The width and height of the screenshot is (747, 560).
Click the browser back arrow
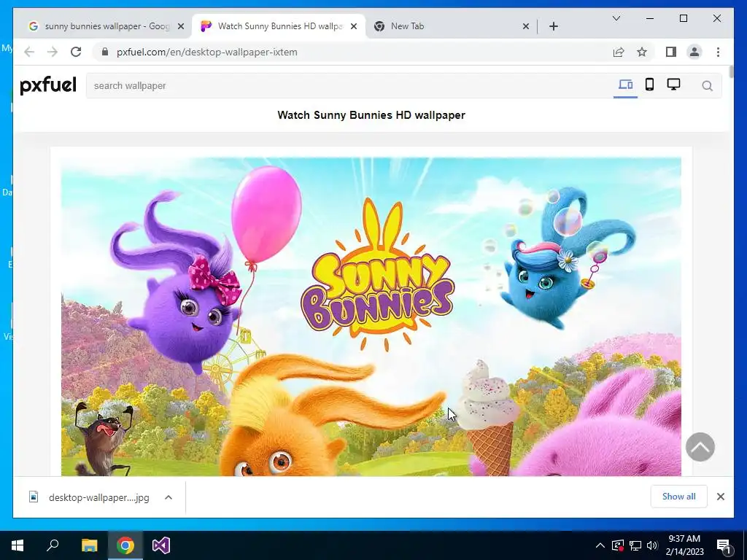click(x=29, y=52)
